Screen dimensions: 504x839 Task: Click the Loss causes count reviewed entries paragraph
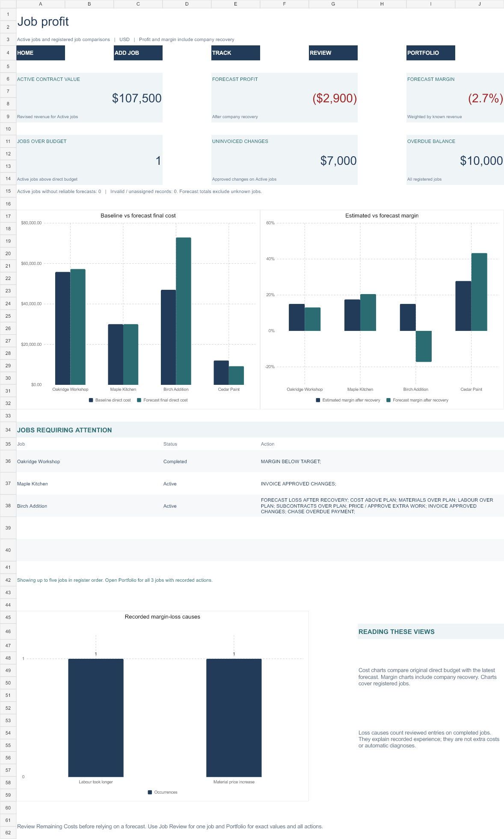tap(429, 739)
